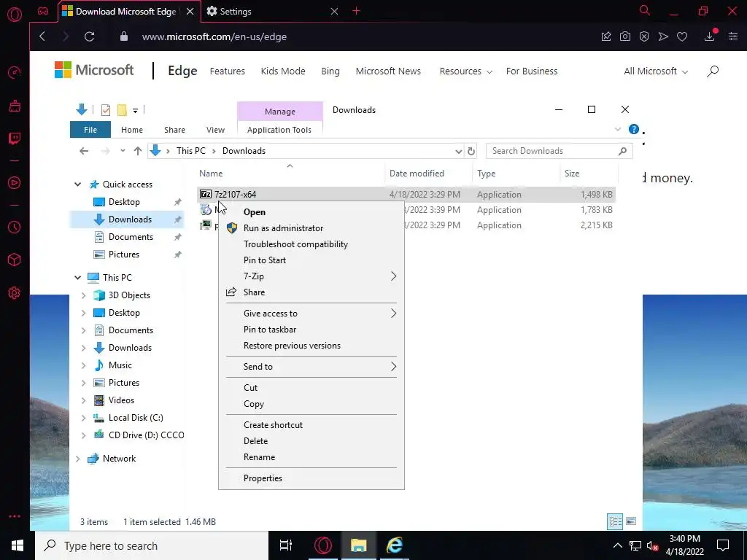747x560 pixels.
Task: Open Task View on taskbar
Action: point(286,545)
